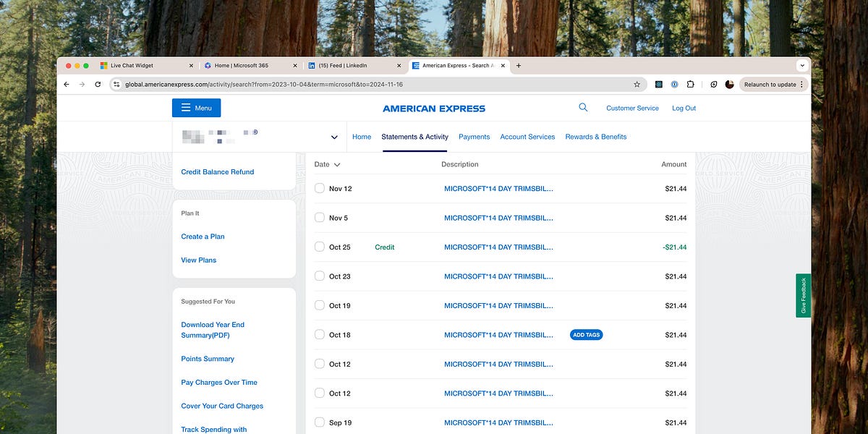Open the dark square extension icon after the star
The image size is (868, 434).
659,85
